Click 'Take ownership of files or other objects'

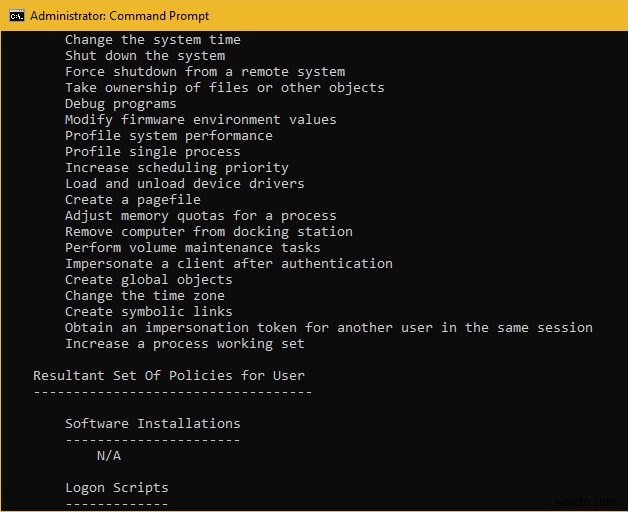[224, 88]
